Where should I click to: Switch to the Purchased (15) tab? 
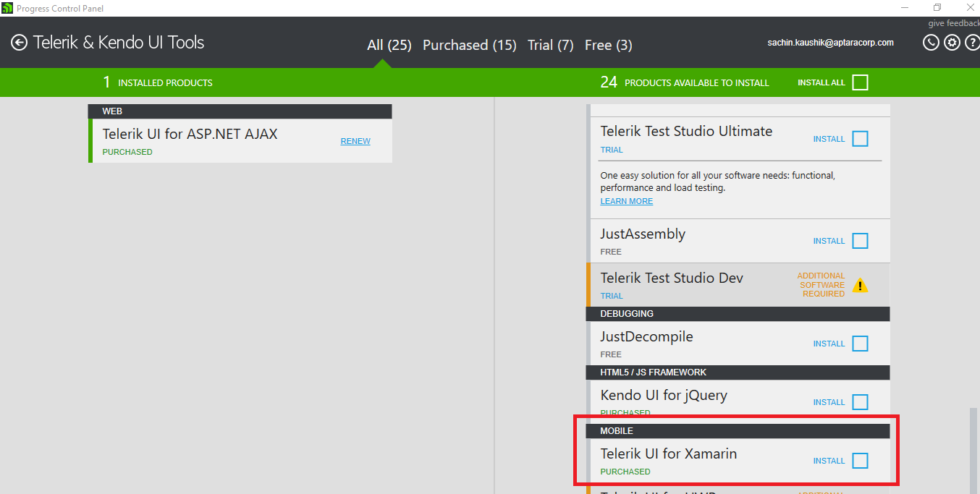[x=469, y=45]
